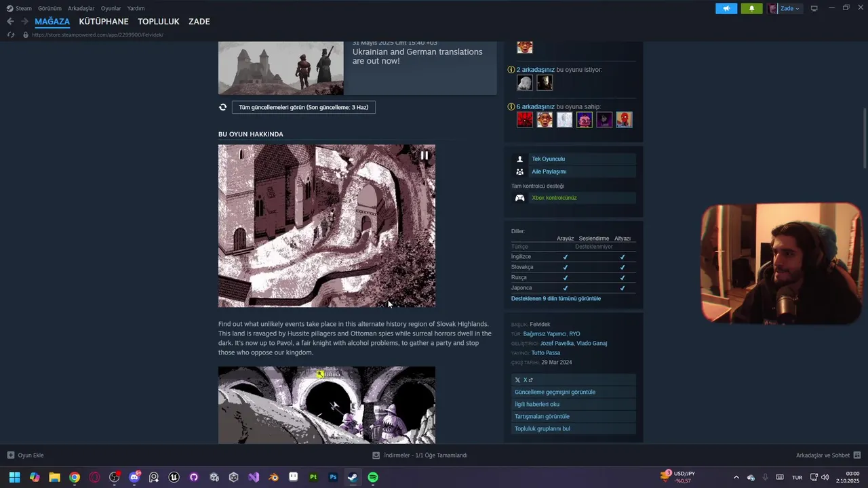Image resolution: width=868 pixels, height=488 pixels.
Task: Click the gamepad icon beside Xbox kontrolcünüz
Action: coord(520,198)
